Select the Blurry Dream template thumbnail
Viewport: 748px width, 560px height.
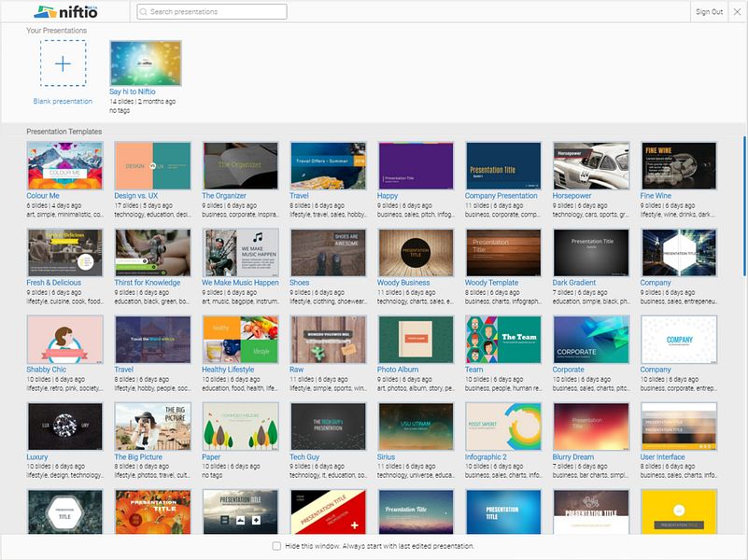[591, 427]
